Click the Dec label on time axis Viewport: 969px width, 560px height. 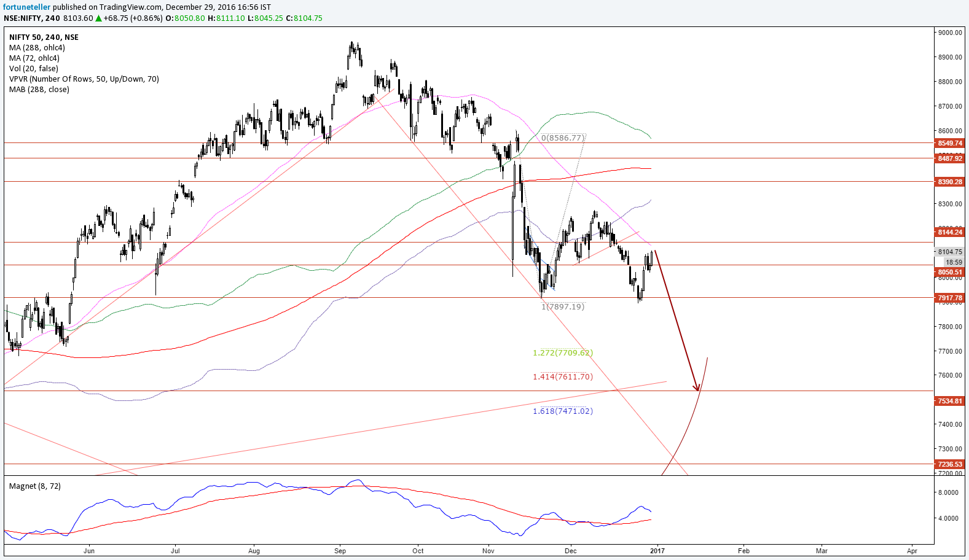point(571,551)
